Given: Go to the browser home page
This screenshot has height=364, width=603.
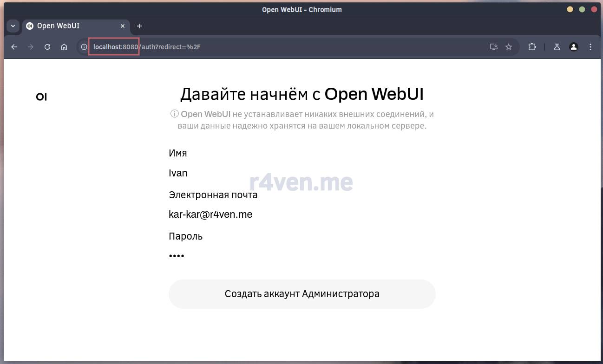Looking at the screenshot, I should [64, 47].
